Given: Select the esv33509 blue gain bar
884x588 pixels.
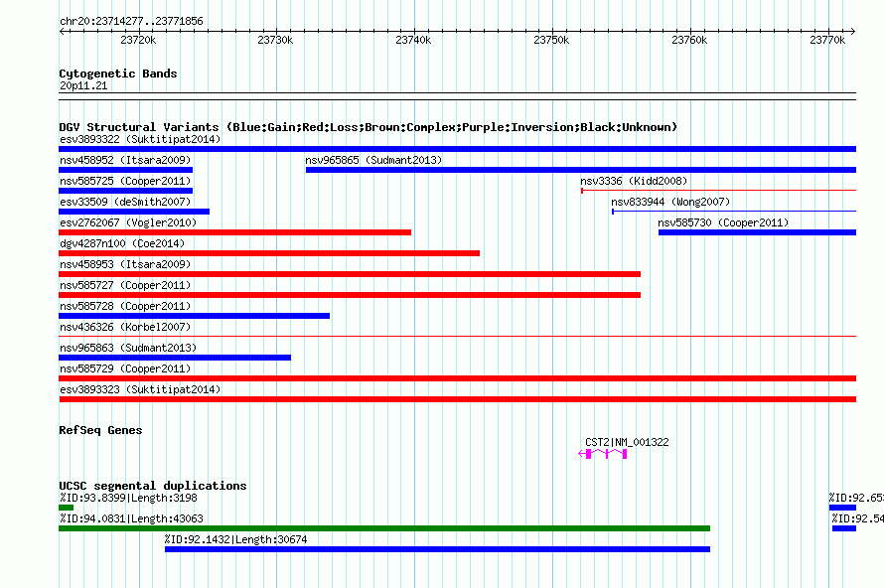Looking at the screenshot, I should pyautogui.click(x=134, y=212).
